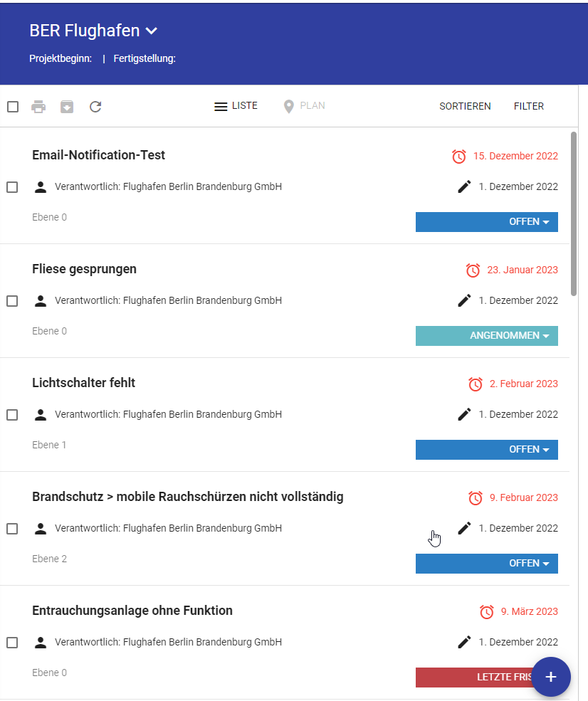Screen dimensions: 588x701
Task: Click pencil icon on Fliese gesprungen item
Action: pyautogui.click(x=464, y=300)
